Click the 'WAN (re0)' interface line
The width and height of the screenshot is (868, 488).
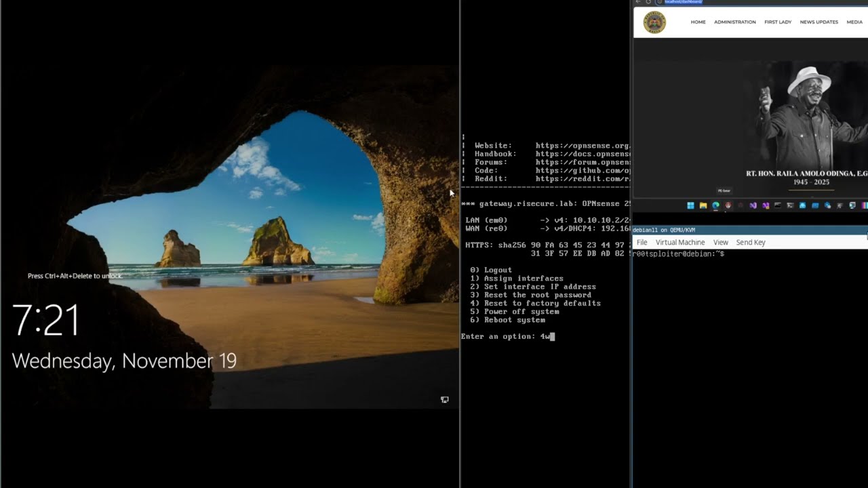tap(548, 228)
